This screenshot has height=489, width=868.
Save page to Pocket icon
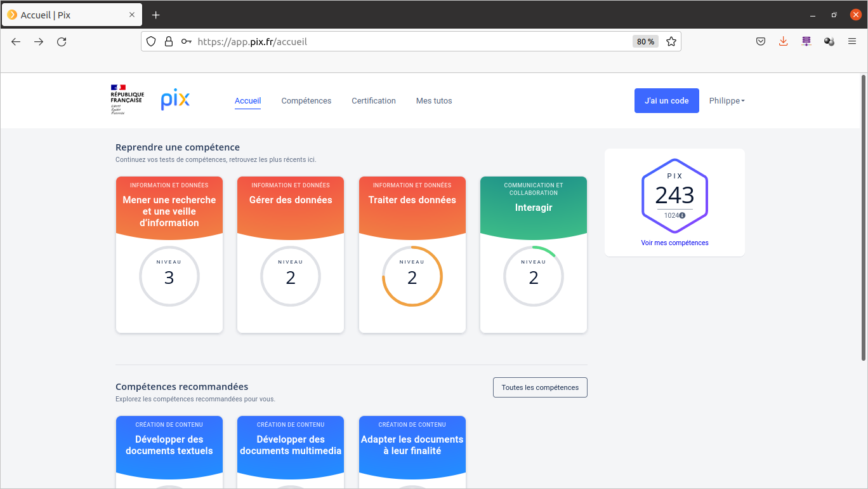[x=761, y=42]
